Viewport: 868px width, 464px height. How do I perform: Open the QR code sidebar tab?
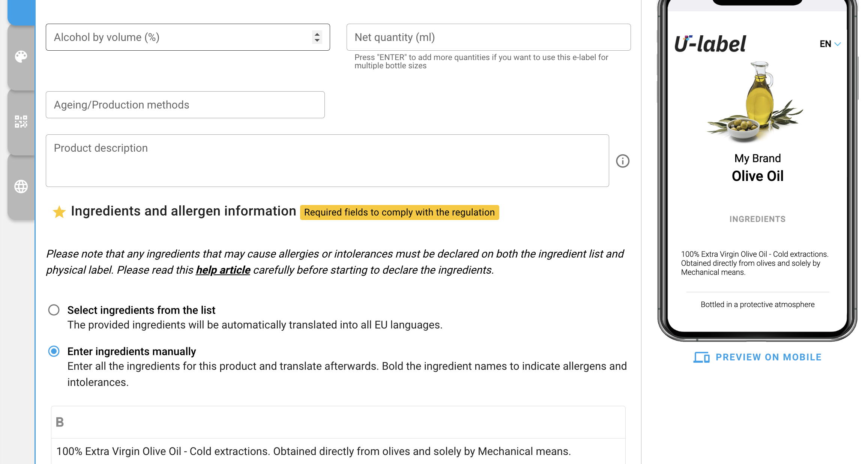[21, 122]
